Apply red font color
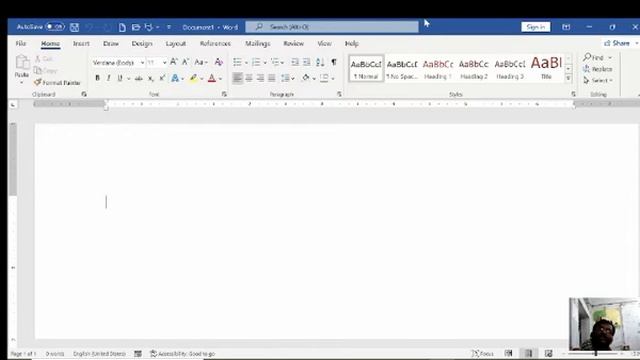Screen dimensions: 640x360 pos(211,78)
